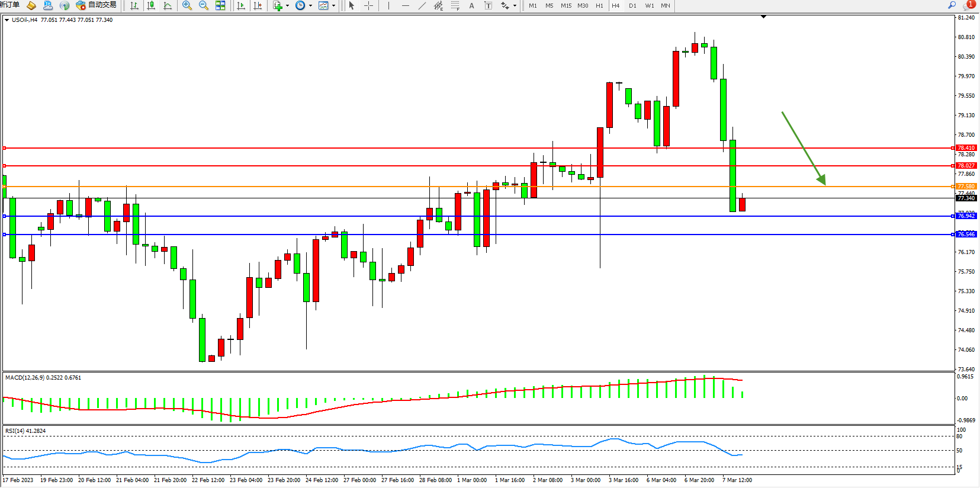Switch to the D1 timeframe
The width and height of the screenshot is (980, 488).
click(x=632, y=5)
